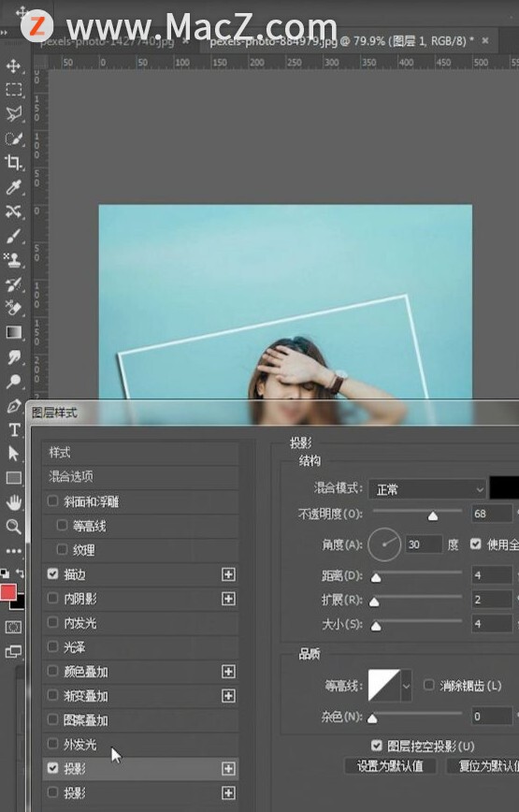Enable the 等高线 sub-option checkbox
Screen dimensions: 519x812
click(x=62, y=525)
